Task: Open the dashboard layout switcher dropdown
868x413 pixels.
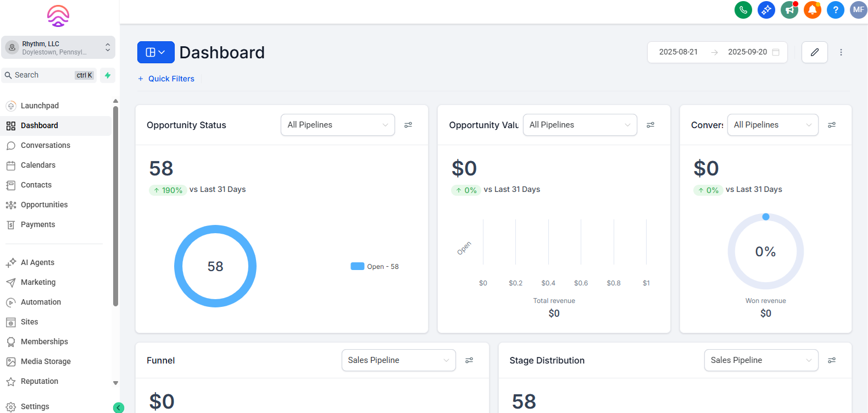Action: pyautogui.click(x=155, y=52)
